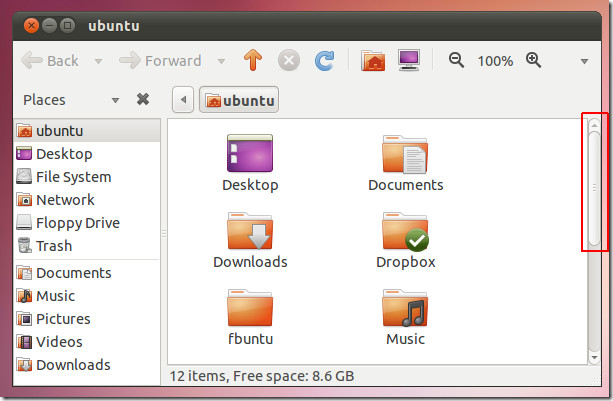This screenshot has height=401, width=613.
Task: Select Trash in the Places sidebar
Action: (54, 246)
